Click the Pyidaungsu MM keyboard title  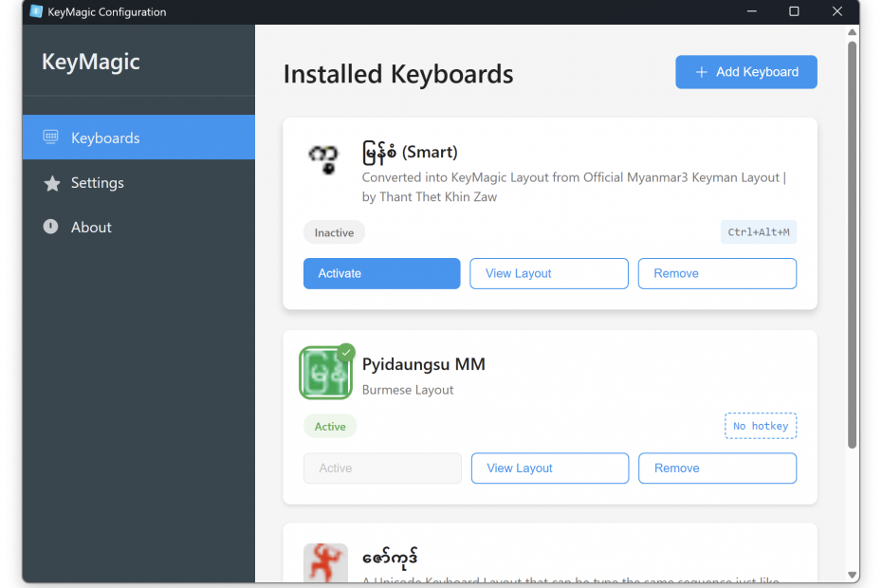pos(424,364)
